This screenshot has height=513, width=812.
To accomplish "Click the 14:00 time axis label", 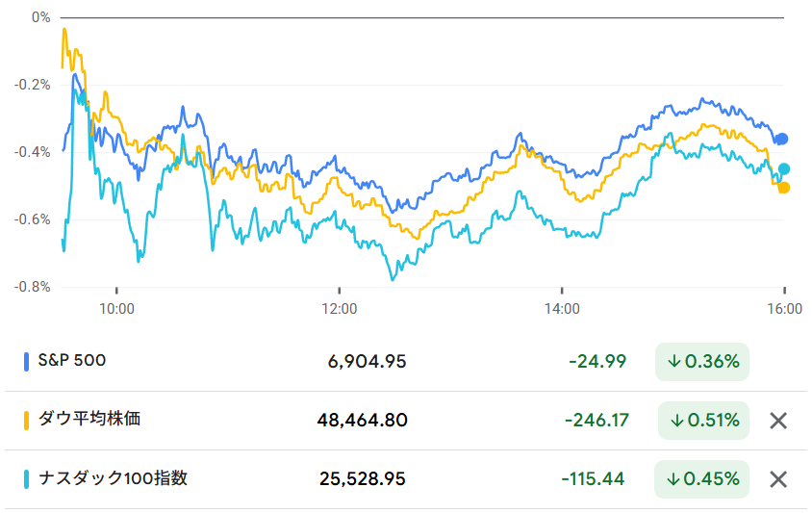I will 562,309.
